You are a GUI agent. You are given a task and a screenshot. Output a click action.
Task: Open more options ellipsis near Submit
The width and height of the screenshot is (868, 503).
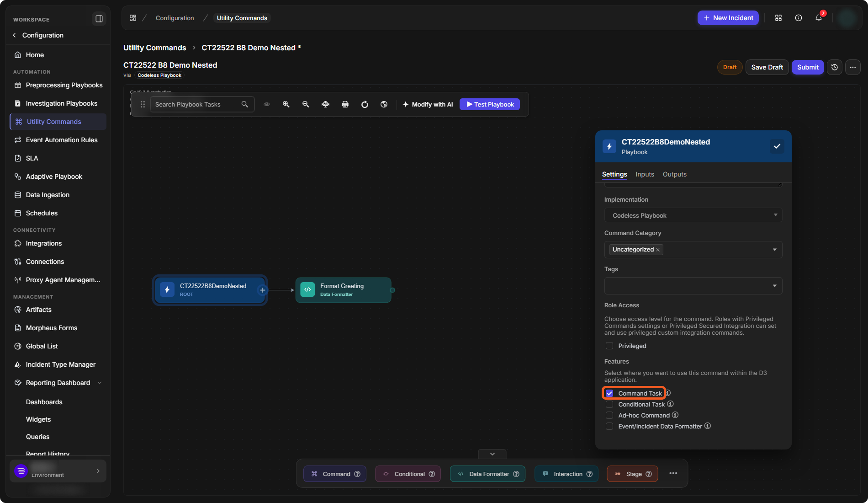tap(853, 67)
